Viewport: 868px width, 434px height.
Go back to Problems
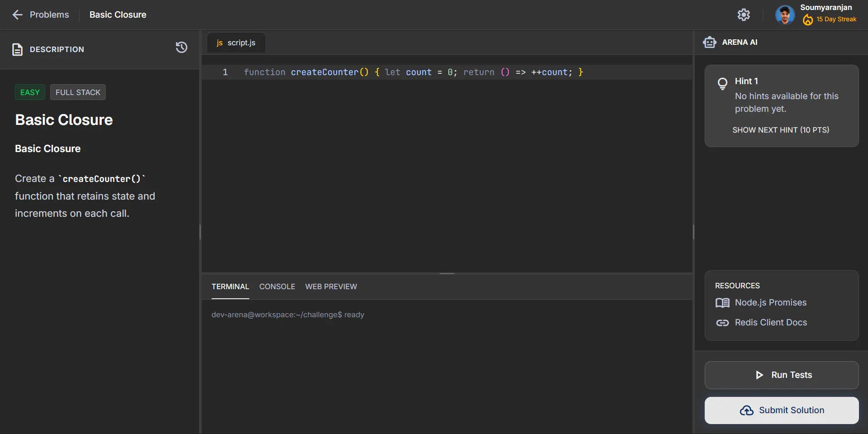tap(49, 14)
